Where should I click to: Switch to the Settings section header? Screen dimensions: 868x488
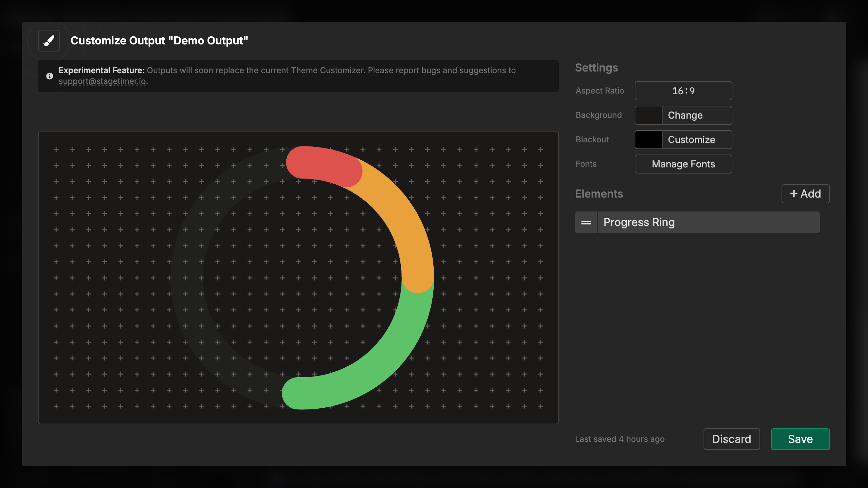point(596,68)
